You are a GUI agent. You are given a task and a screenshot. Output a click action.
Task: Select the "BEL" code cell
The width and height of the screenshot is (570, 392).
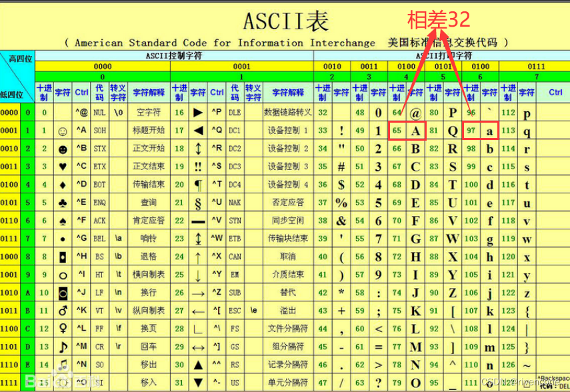coord(99,239)
